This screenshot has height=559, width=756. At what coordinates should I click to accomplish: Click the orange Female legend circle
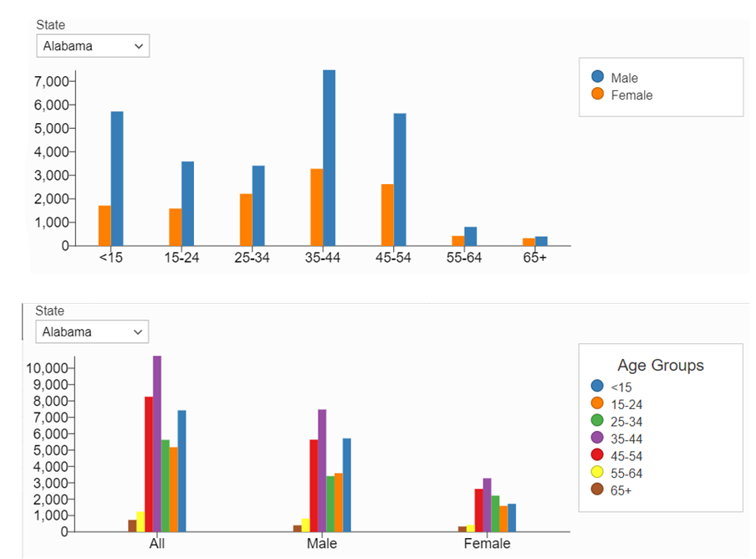coord(598,95)
